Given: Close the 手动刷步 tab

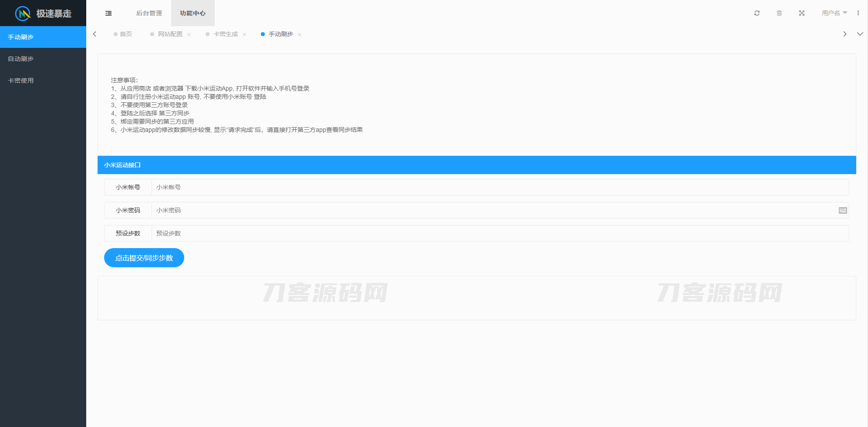Looking at the screenshot, I should pos(300,34).
